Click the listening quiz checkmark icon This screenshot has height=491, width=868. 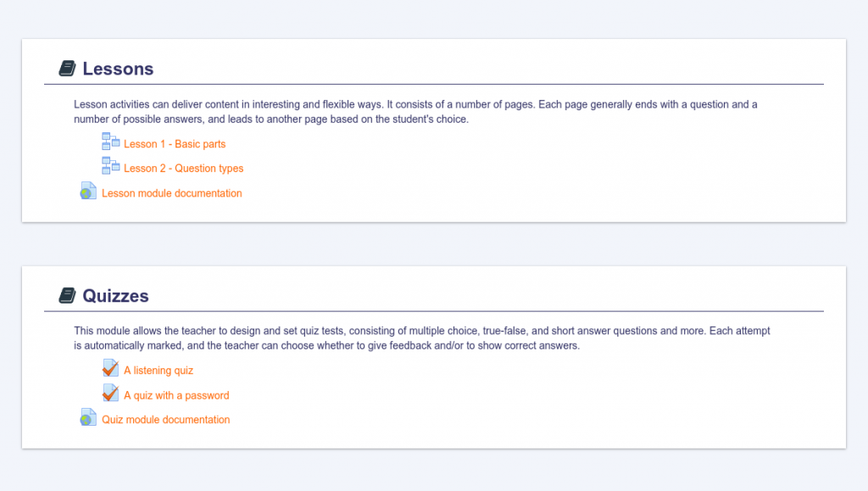(110, 368)
